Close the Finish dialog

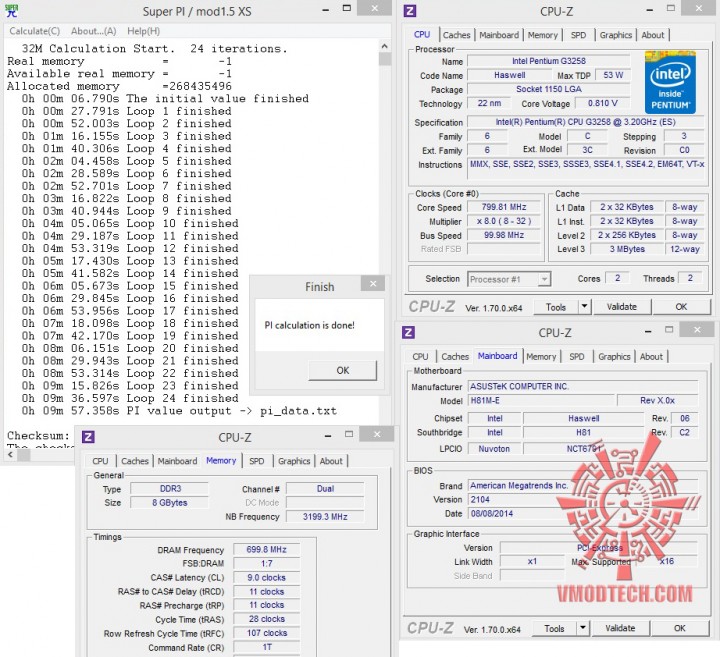coord(373,284)
